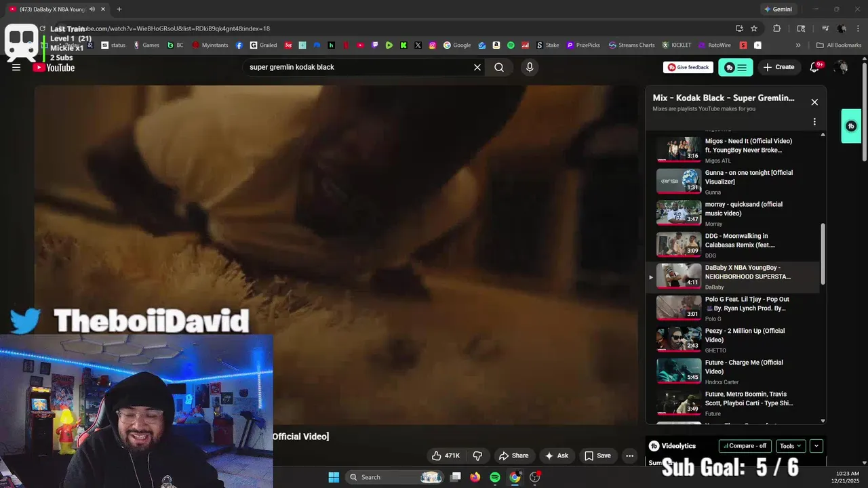Share the video
This screenshot has width=868, height=488.
click(x=513, y=455)
